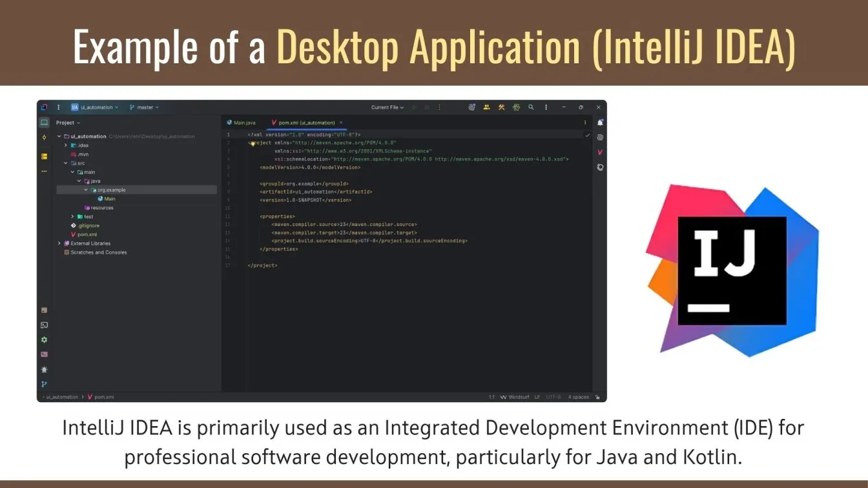Viewport: 868px width, 488px height.
Task: Collapse the main folder
Action: pos(72,172)
